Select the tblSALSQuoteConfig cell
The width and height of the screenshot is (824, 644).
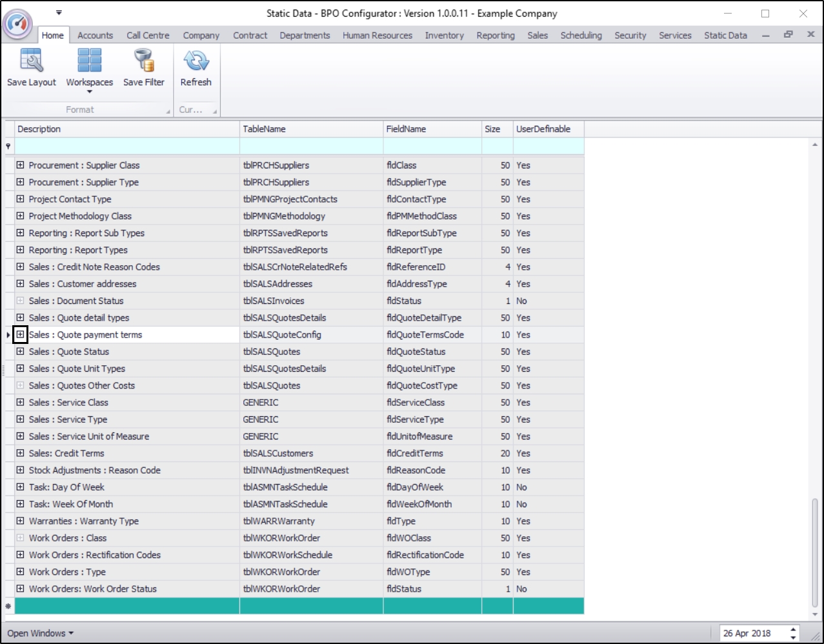pos(312,334)
